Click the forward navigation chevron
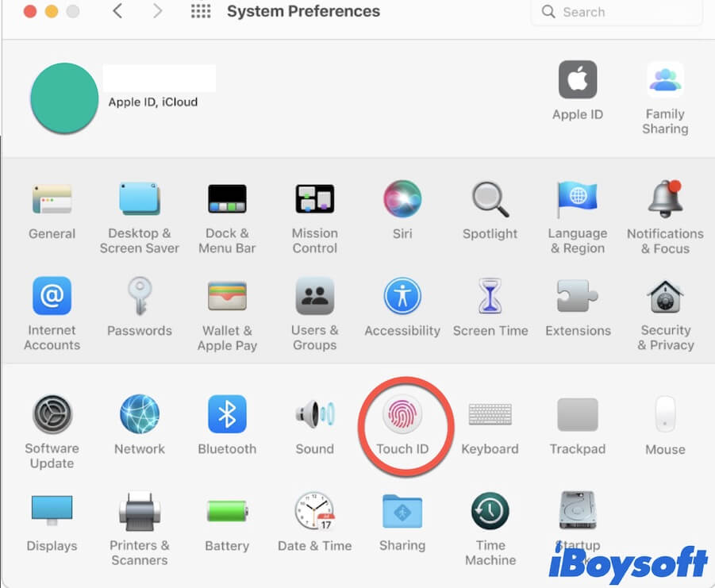This screenshot has width=715, height=588. tap(157, 12)
